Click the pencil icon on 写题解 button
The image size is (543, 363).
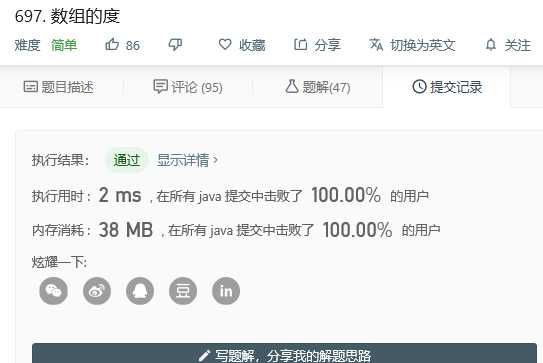click(204, 356)
